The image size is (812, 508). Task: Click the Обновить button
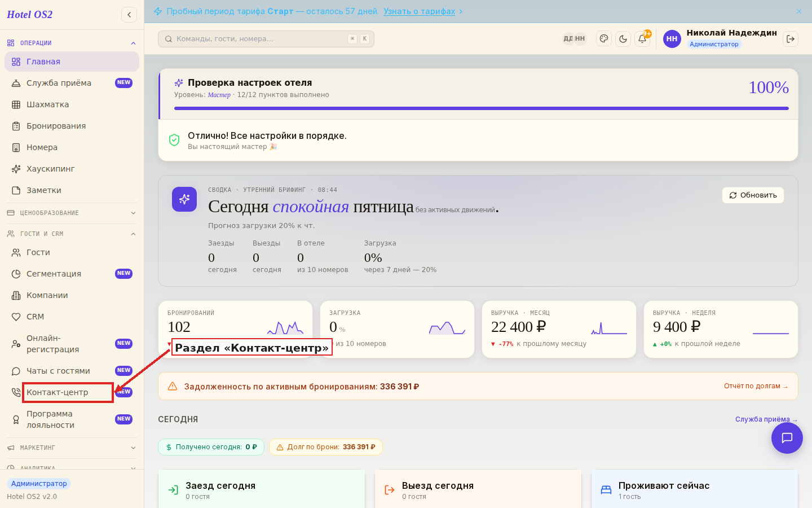click(753, 195)
